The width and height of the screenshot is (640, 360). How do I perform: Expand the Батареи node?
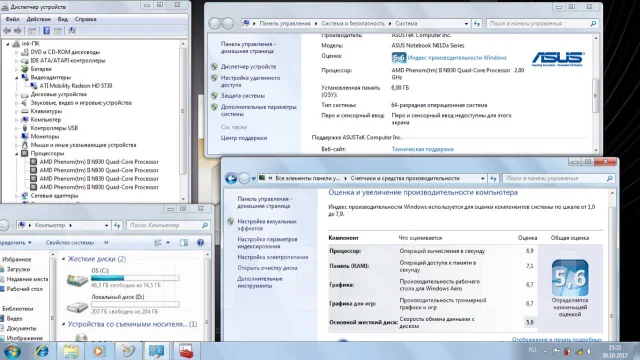16,69
